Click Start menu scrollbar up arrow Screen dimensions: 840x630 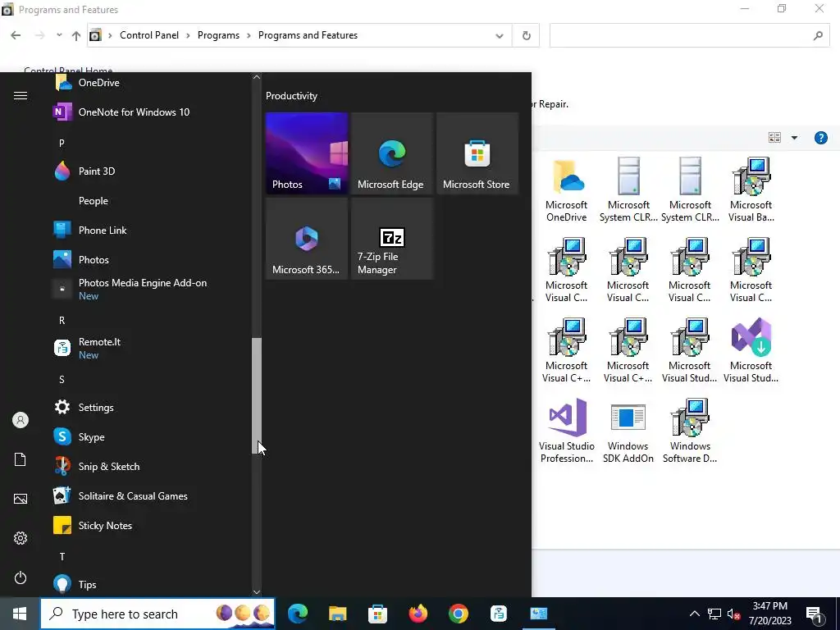click(x=257, y=77)
